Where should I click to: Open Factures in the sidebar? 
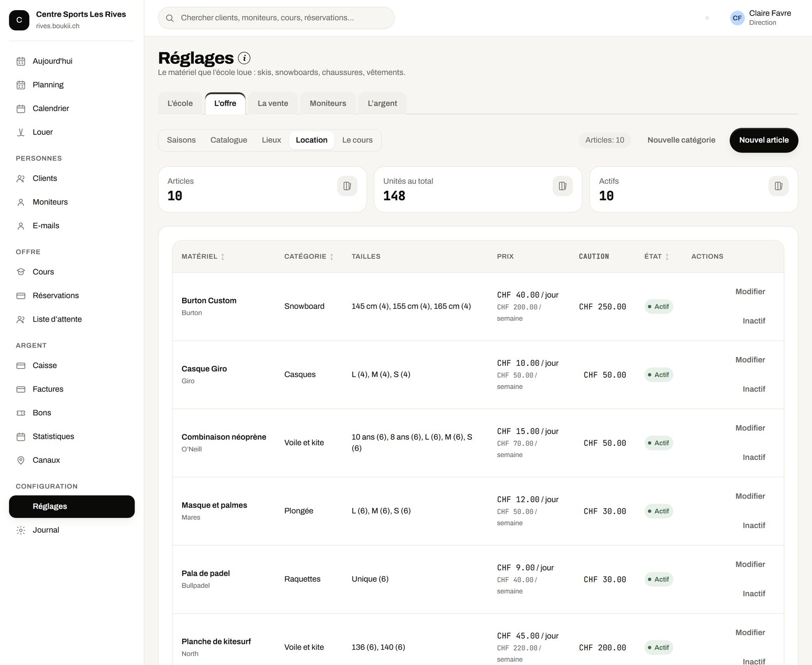pyautogui.click(x=72, y=390)
